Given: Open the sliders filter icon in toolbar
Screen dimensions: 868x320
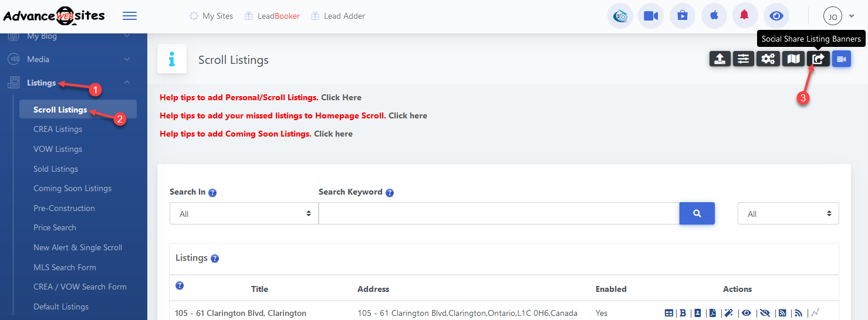Looking at the screenshot, I should pos(744,59).
